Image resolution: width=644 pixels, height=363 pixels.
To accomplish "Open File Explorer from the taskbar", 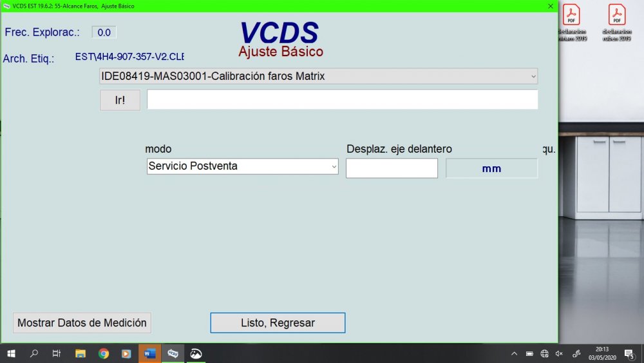I will (x=80, y=353).
